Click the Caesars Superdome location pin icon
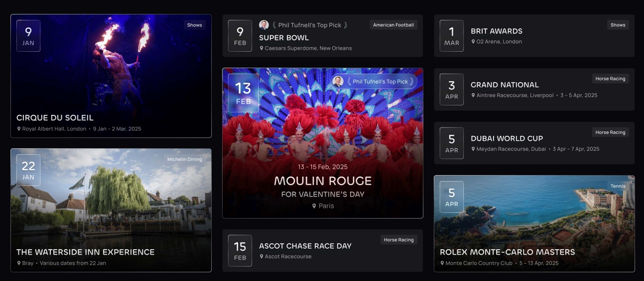This screenshot has height=281, width=644. click(x=261, y=48)
